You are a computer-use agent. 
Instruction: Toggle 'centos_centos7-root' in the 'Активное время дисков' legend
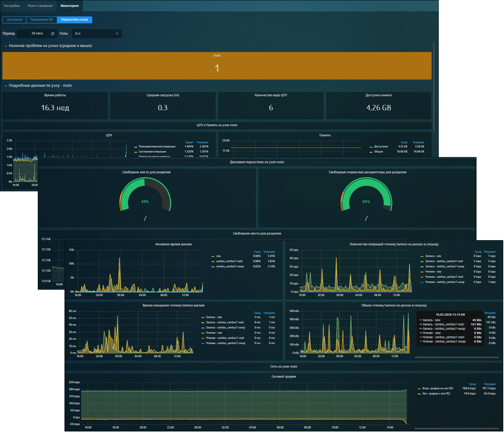(229, 261)
